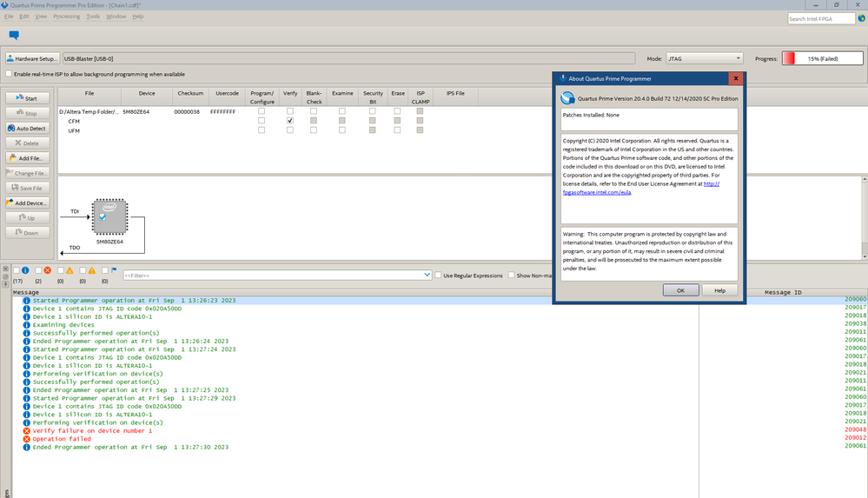This screenshot has height=498, width=868.
Task: Click the USB-Blaster [USB-0] hardware field
Action: 348,58
